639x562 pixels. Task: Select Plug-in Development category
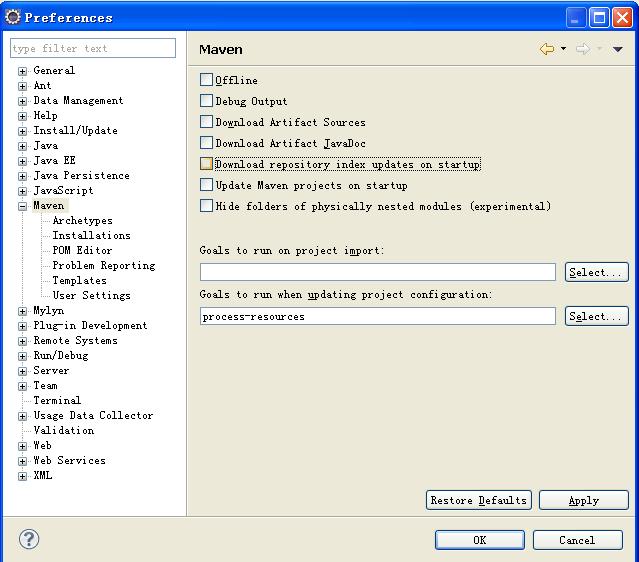90,325
